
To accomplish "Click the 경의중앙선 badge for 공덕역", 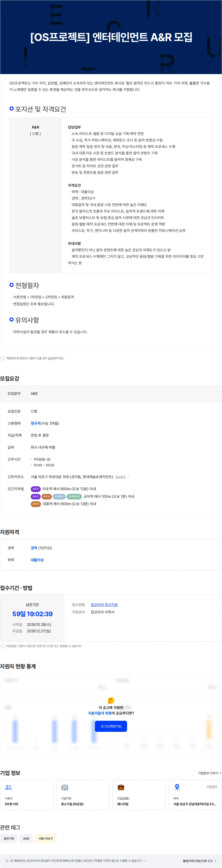I will (74, 496).
